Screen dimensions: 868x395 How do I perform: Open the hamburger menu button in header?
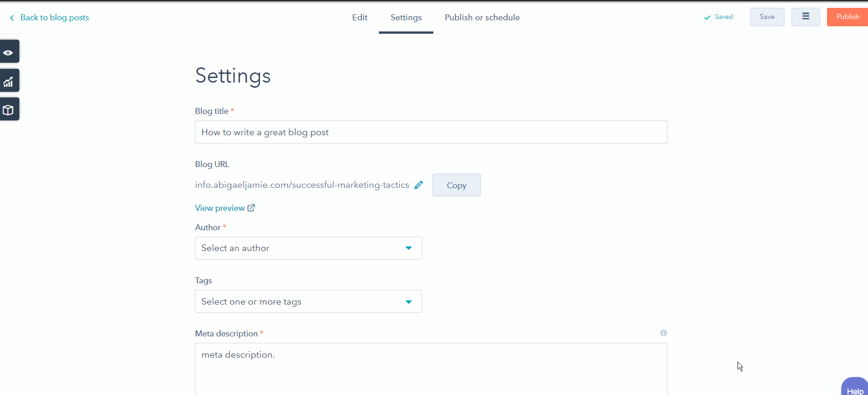pyautogui.click(x=805, y=17)
